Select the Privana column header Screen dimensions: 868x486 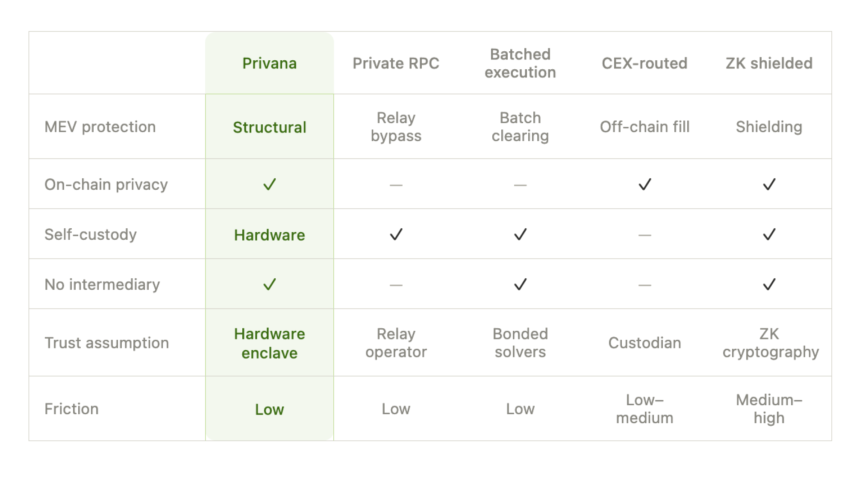269,63
